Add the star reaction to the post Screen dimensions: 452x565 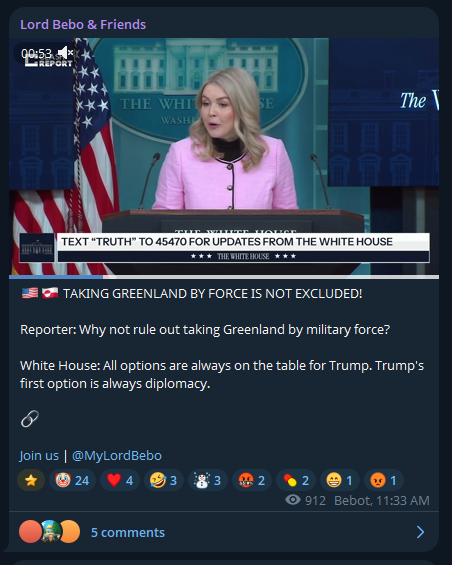[x=31, y=480]
